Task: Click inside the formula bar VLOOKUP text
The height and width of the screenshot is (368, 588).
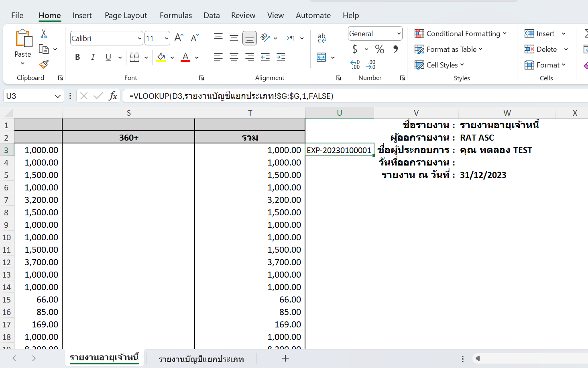Action: [231, 96]
